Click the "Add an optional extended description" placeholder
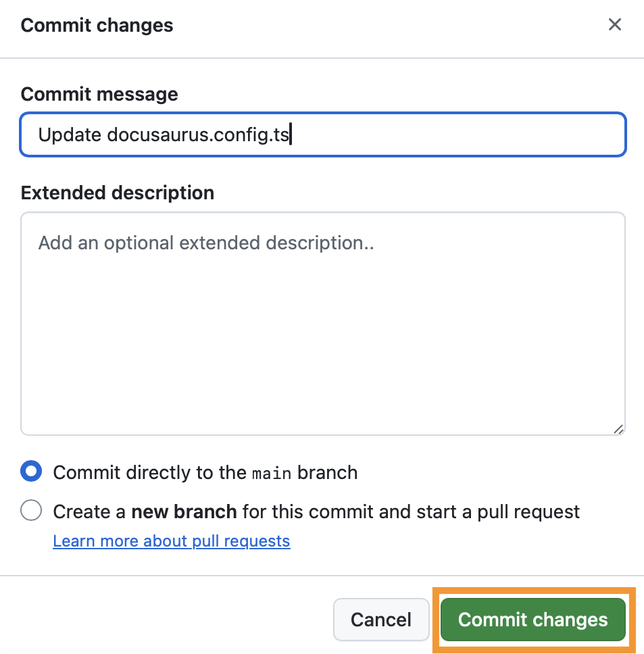 206,243
